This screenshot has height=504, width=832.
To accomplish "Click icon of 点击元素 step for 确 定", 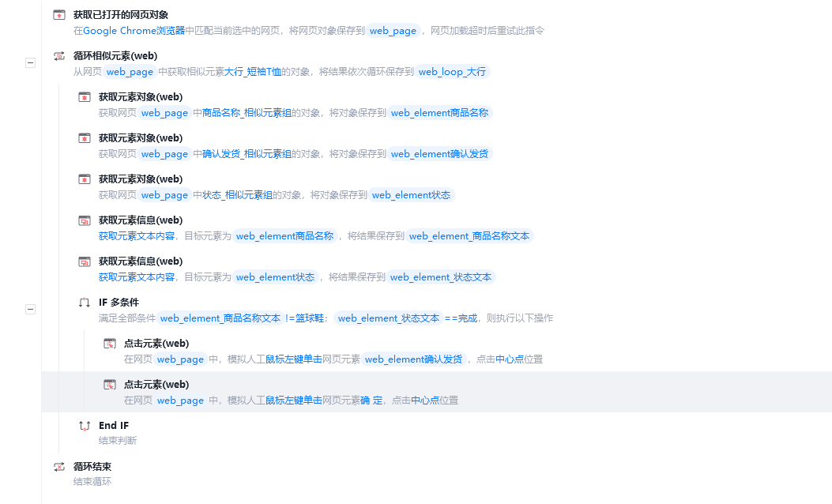I will click(110, 385).
